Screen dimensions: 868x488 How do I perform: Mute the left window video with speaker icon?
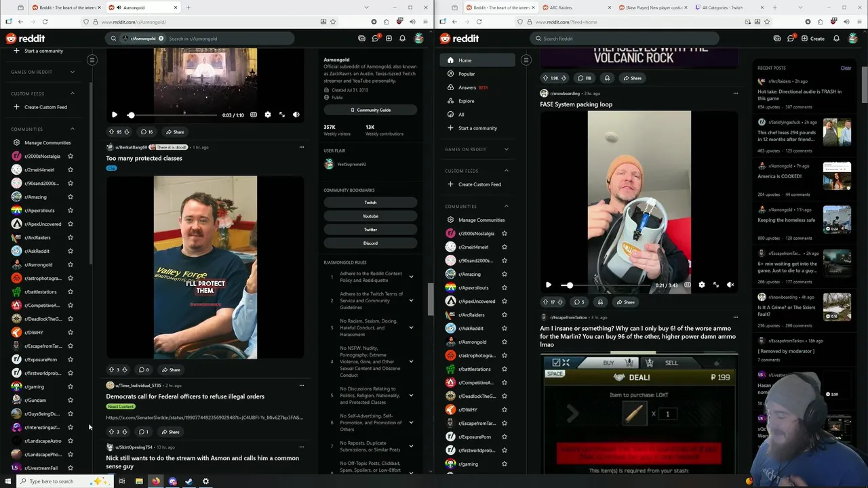(296, 115)
